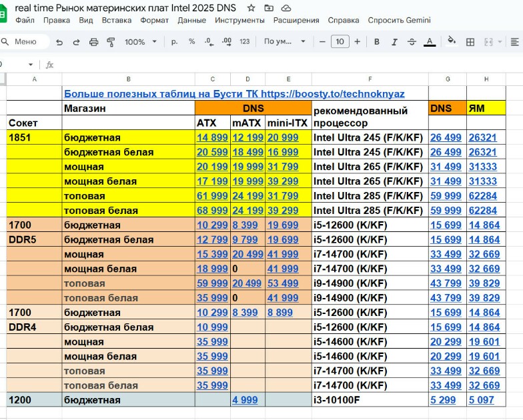Open the Файл menu
This screenshot has width=523, height=420.
coord(25,20)
